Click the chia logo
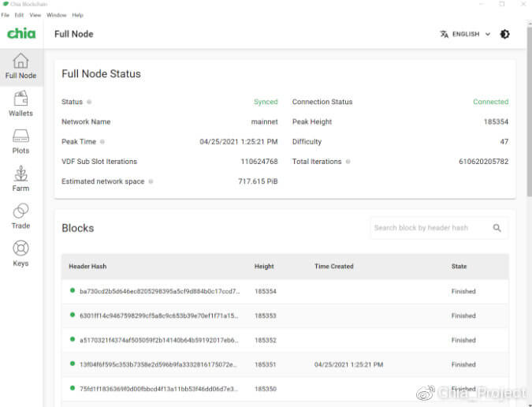The height and width of the screenshot is (407, 532). click(x=21, y=34)
